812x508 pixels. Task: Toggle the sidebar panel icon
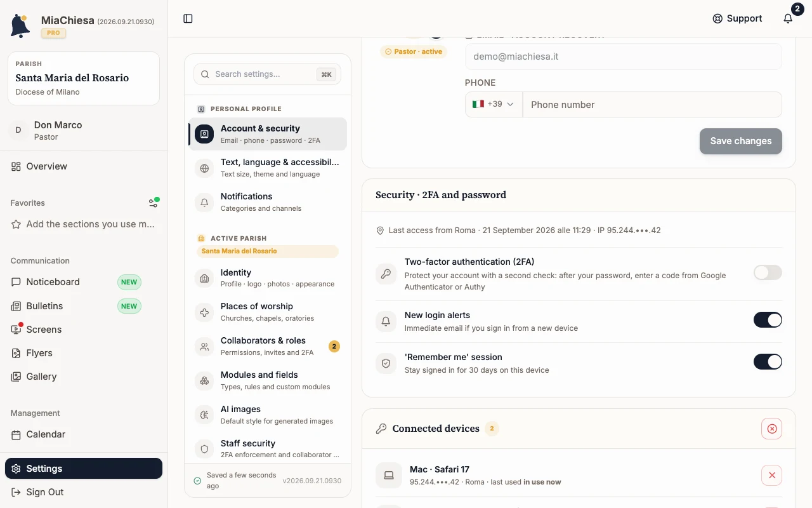click(x=188, y=18)
